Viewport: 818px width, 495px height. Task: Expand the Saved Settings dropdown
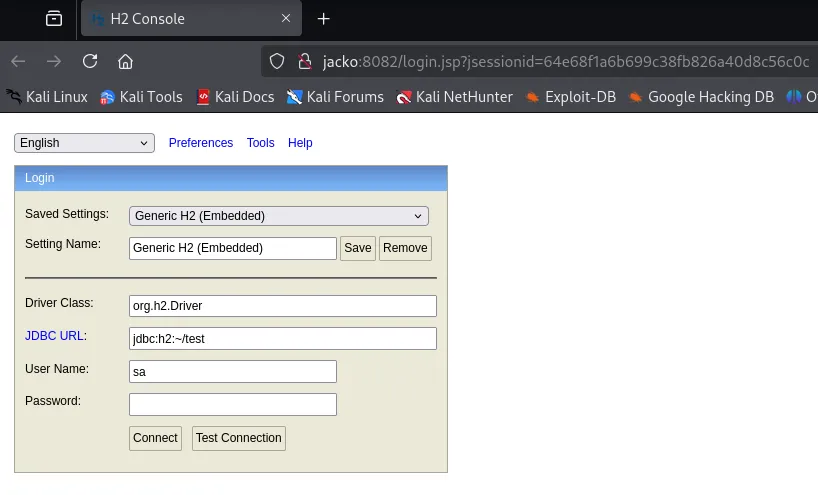[279, 216]
